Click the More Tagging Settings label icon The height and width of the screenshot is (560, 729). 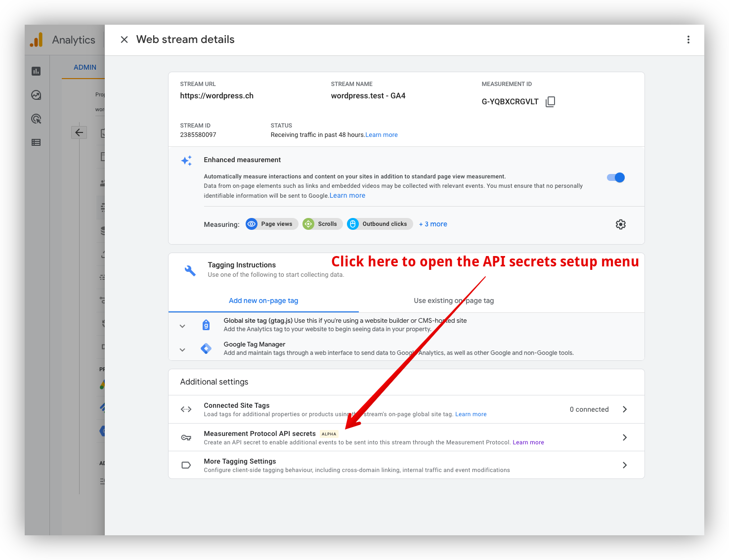click(x=186, y=465)
